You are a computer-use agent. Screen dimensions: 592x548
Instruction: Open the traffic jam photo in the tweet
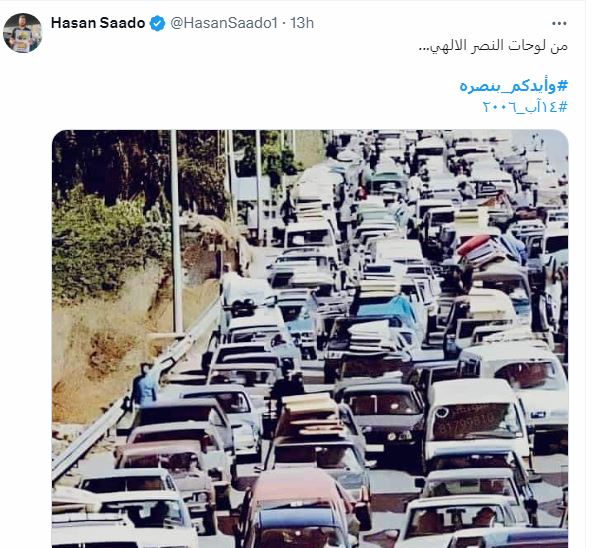[x=310, y=338]
